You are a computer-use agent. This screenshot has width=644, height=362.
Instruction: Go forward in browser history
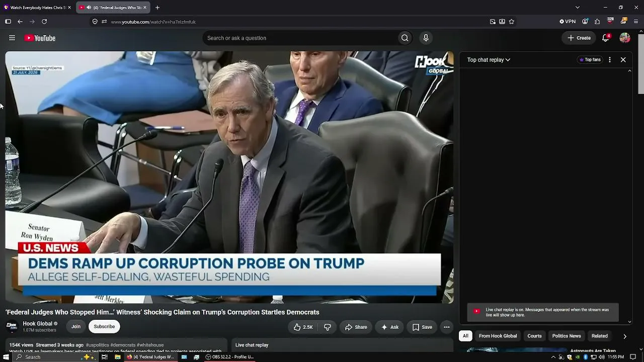32,22
